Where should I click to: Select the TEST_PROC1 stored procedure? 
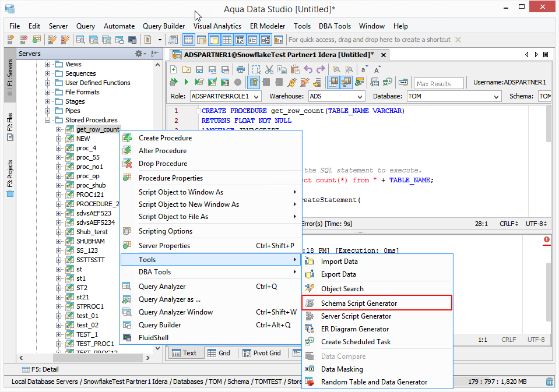pyautogui.click(x=95, y=344)
